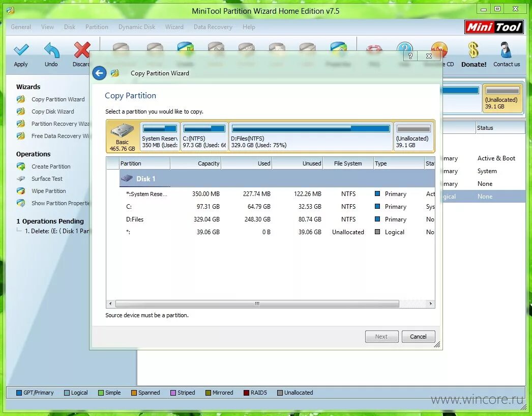This screenshot has width=532, height=416.
Task: Sort by File System column header
Action: (348, 163)
